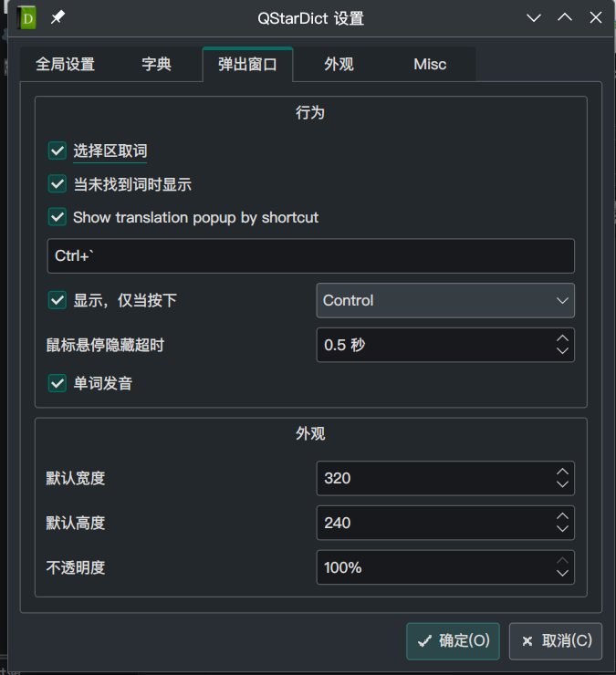Increase the 默认宽度 value
Viewport: 616px width, 675px height.
pyautogui.click(x=562, y=472)
